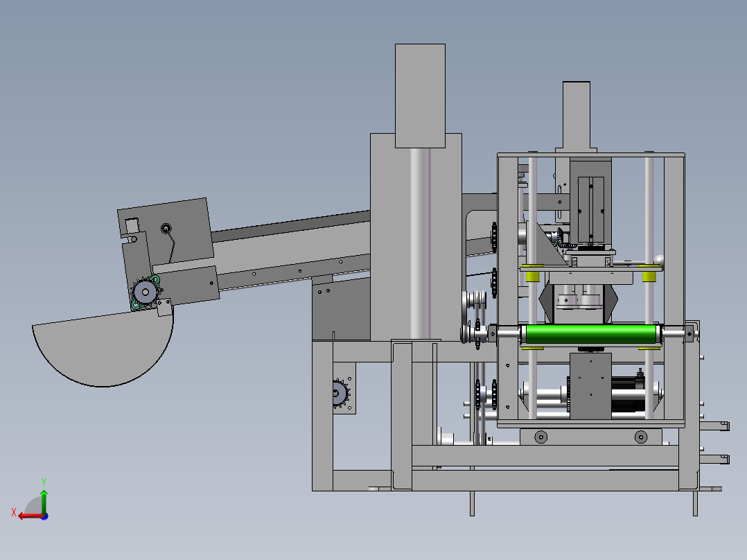Select the tall rectangular block atop center column
This screenshot has height=560, width=747.
pyautogui.click(x=420, y=96)
